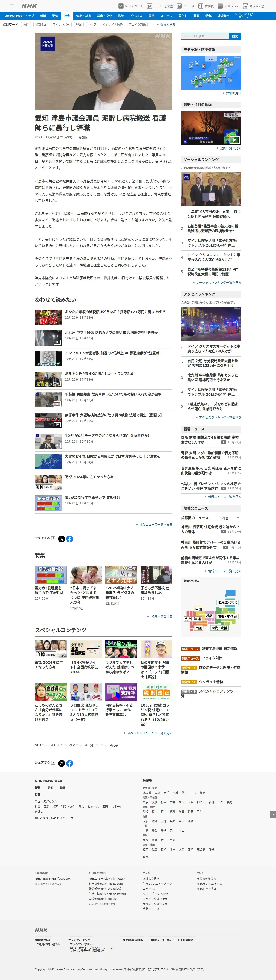Open 詳細を見る under the weather map
This screenshot has width=276, height=980.
[232, 93]
